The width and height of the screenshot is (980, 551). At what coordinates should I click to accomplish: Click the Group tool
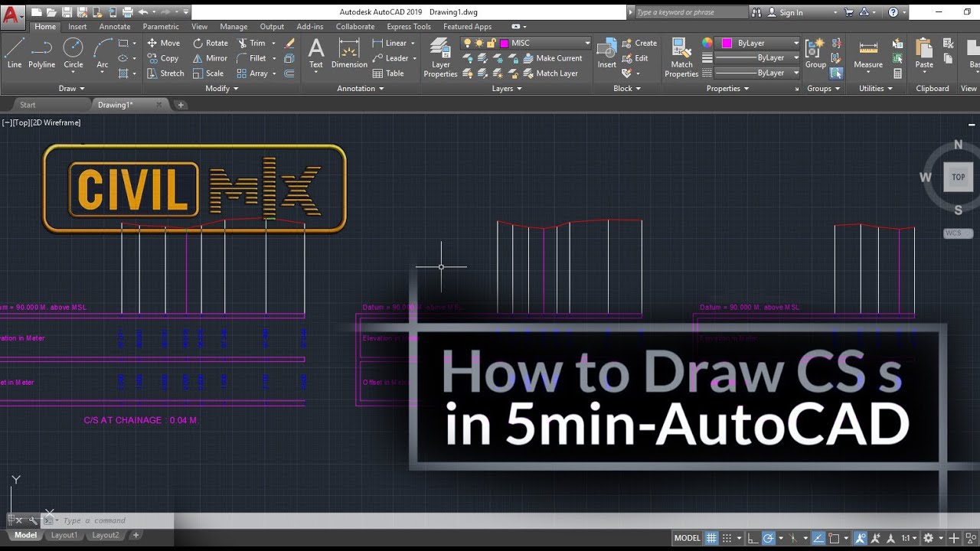(815, 53)
